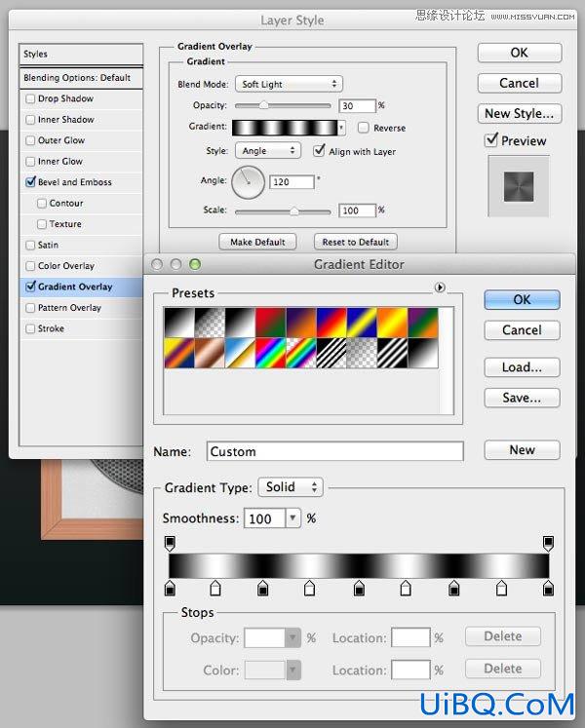Pick the Violet, Orange gradient preset

point(301,323)
